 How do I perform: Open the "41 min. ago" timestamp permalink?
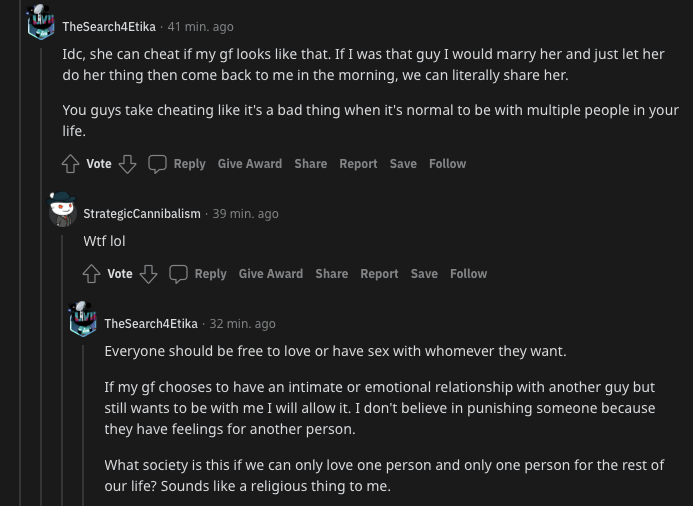pos(201,27)
